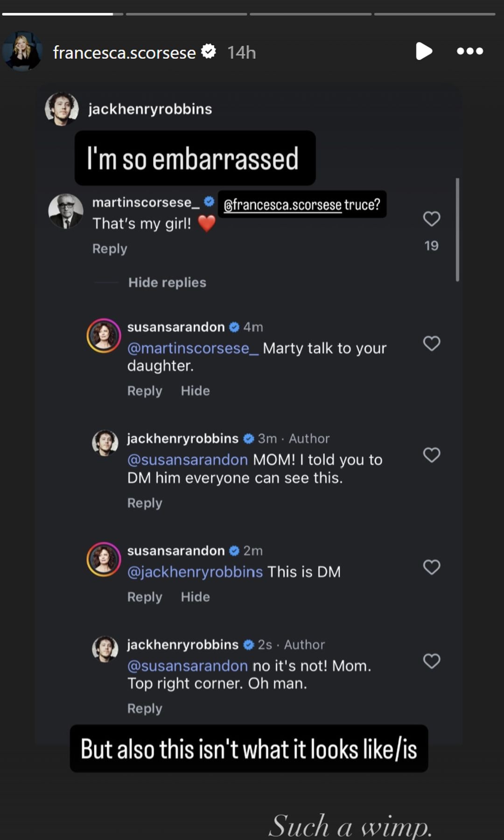
Task: Reply to Martin Scorsese's comment
Action: [109, 248]
